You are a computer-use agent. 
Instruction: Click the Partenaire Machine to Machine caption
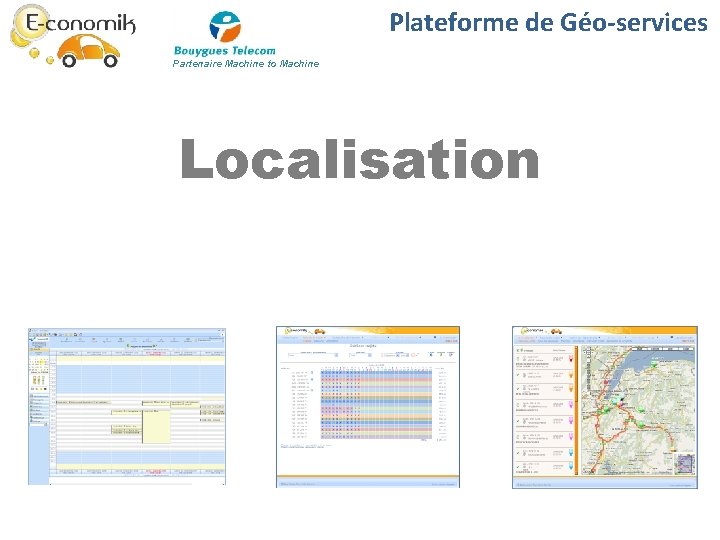pyautogui.click(x=246, y=64)
